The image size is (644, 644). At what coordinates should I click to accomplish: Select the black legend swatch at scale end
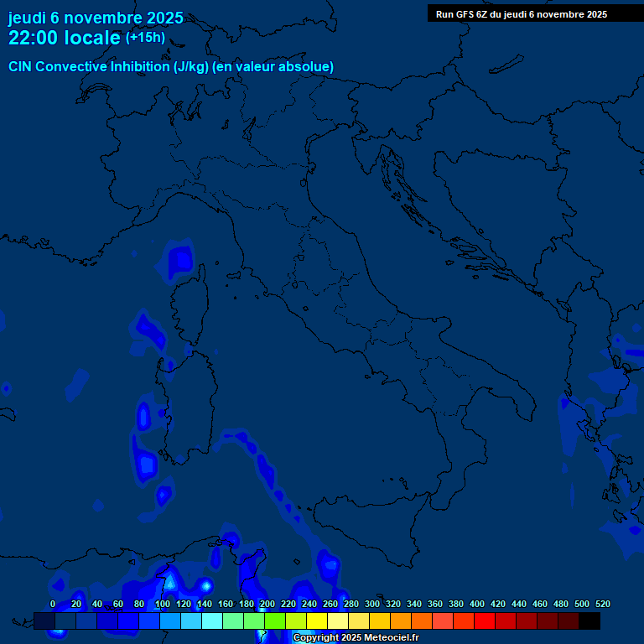[x=589, y=621]
